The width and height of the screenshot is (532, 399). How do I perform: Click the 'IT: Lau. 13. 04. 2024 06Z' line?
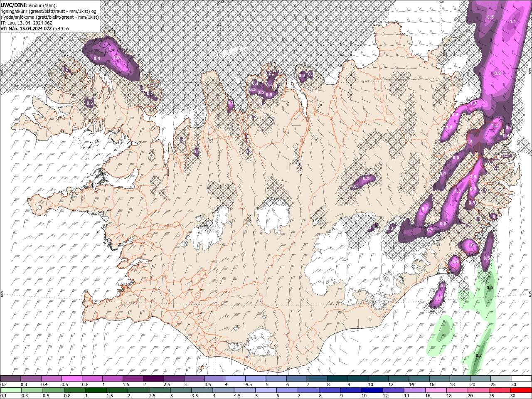pyautogui.click(x=26, y=22)
